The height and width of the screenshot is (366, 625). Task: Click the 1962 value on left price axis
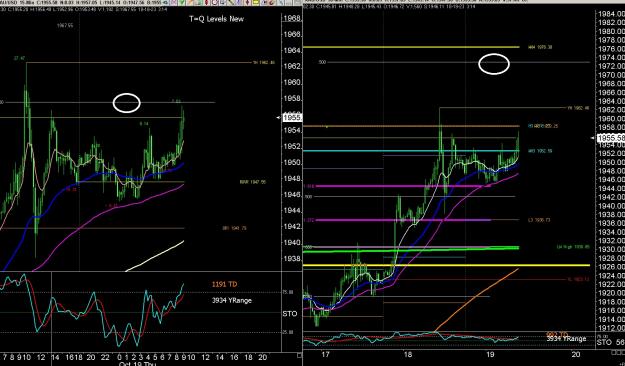pyautogui.click(x=292, y=66)
